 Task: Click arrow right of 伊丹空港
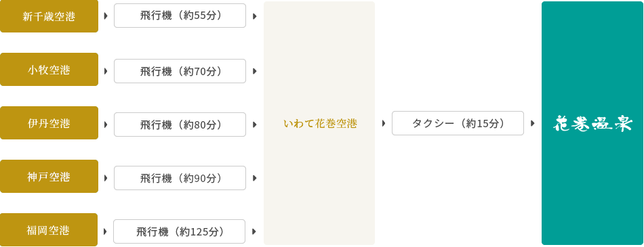tap(106, 125)
